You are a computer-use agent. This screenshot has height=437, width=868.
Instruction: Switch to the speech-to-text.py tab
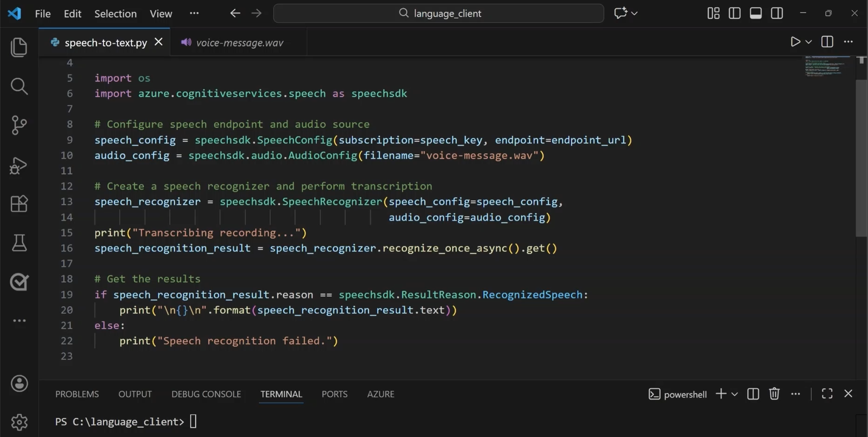(x=105, y=42)
